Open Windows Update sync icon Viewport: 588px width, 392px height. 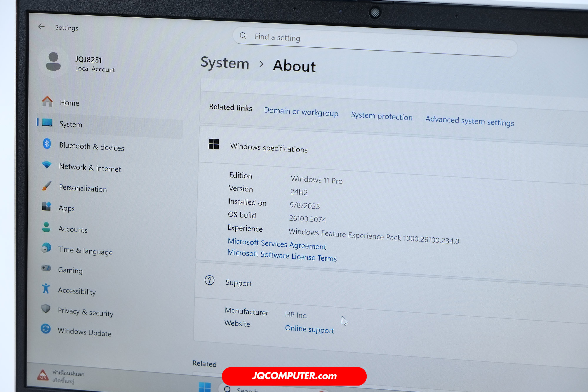click(46, 328)
